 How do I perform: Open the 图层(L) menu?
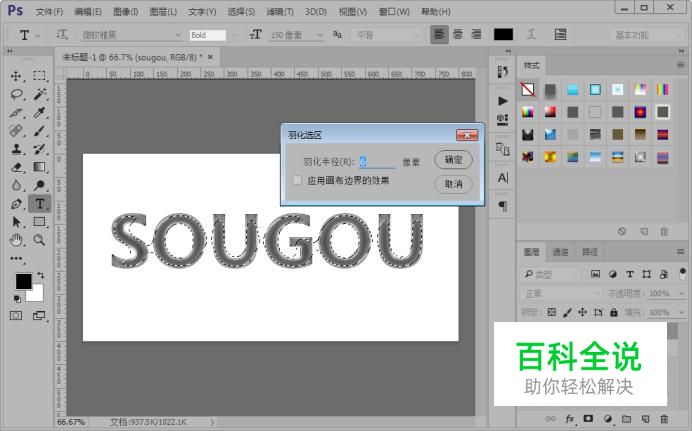(163, 11)
